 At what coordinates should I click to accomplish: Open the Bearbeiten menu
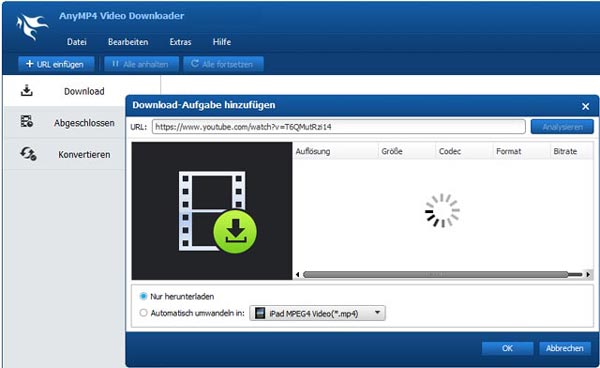click(128, 42)
